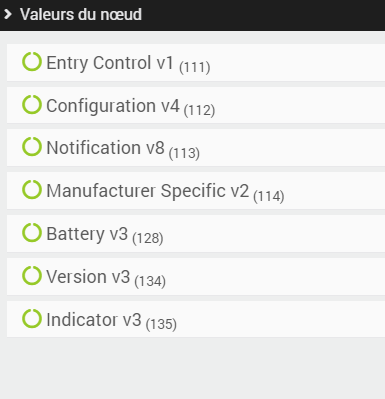Select the Version v3 row
The height and width of the screenshot is (399, 385).
(x=196, y=276)
